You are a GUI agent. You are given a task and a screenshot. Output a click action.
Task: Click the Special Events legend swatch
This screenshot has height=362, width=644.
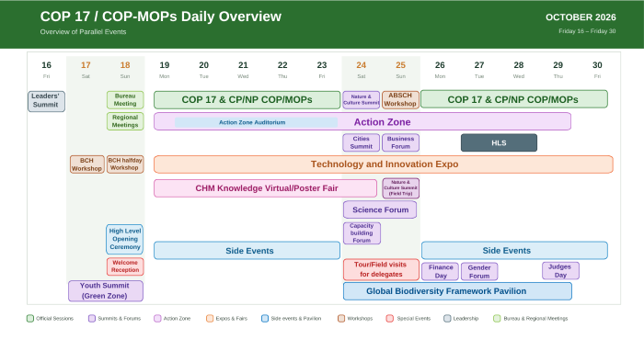390,319
